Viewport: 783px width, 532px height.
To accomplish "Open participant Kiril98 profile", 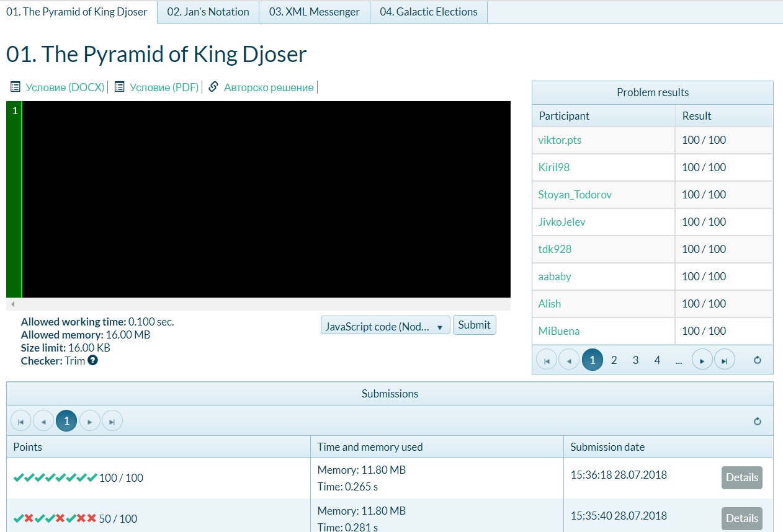I will coord(554,167).
